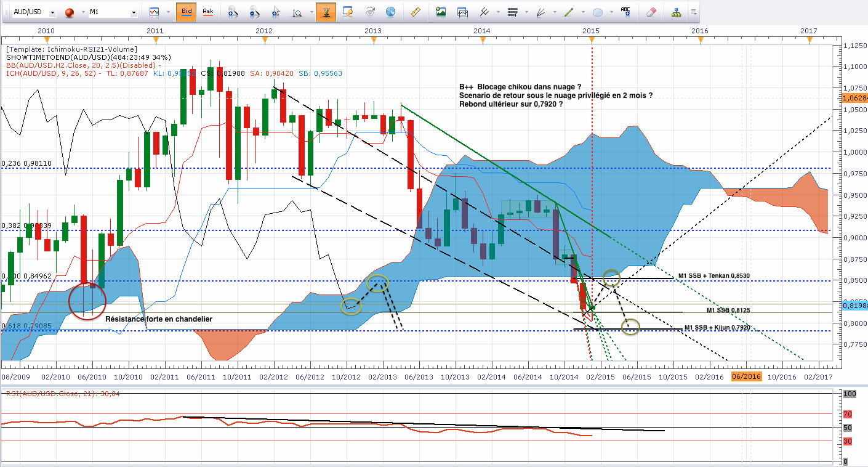Select the ellipse shape tool

coord(597,12)
